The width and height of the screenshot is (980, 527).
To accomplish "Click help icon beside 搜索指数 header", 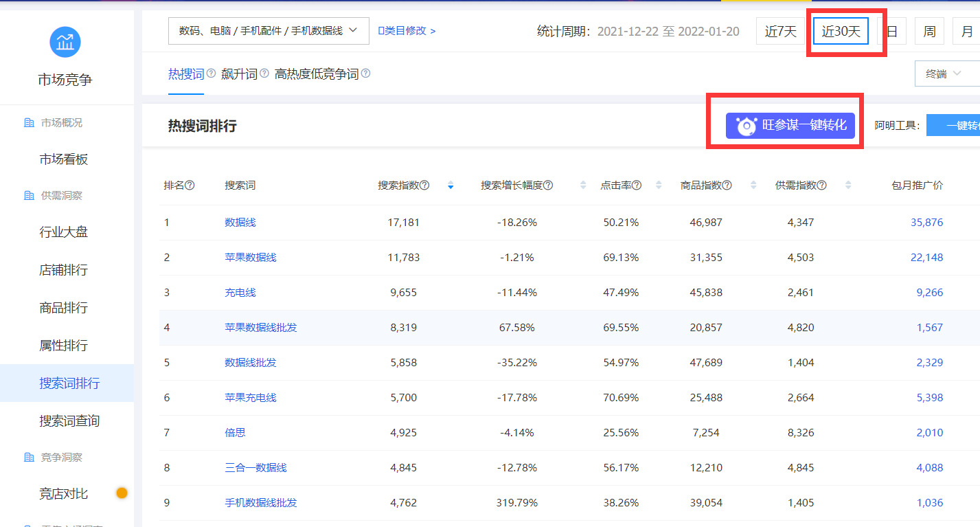I will [424, 186].
